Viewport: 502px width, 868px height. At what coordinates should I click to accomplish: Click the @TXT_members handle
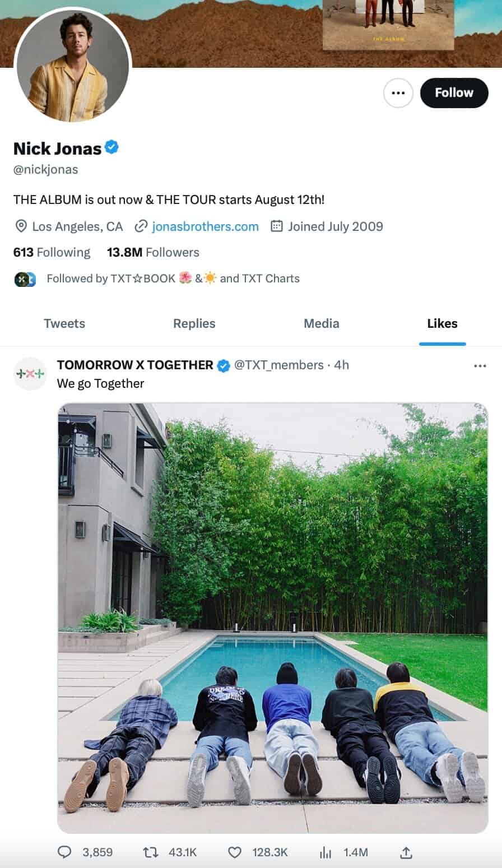pyautogui.click(x=278, y=365)
